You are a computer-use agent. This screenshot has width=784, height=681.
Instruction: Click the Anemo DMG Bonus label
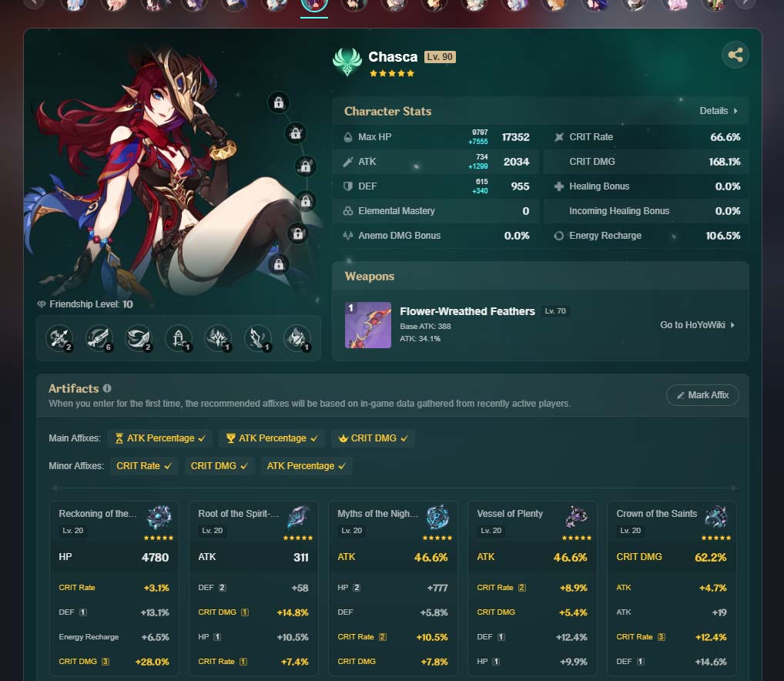399,236
